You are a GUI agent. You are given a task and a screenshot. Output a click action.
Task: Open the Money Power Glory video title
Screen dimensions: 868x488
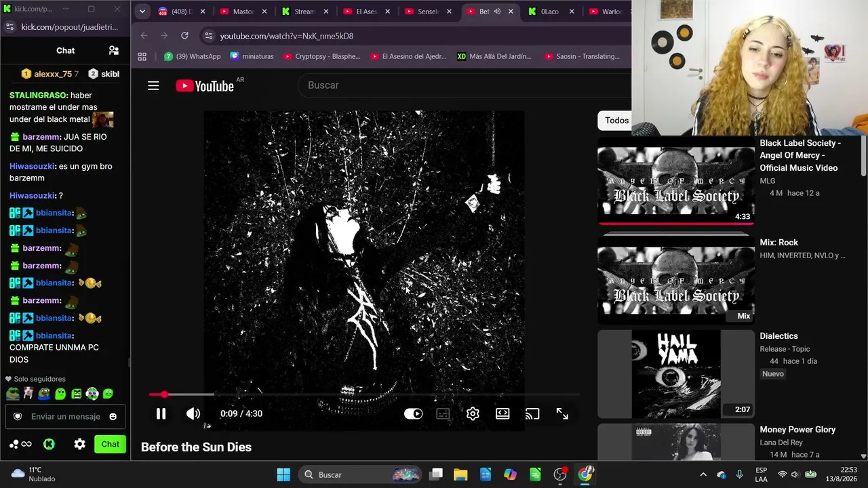tap(797, 430)
